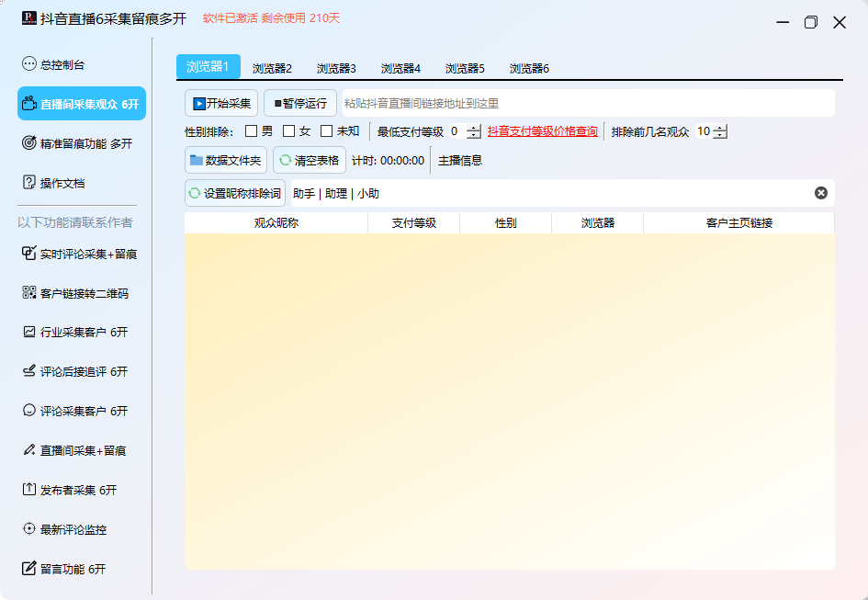Click the 支付等级 column header

[413, 223]
